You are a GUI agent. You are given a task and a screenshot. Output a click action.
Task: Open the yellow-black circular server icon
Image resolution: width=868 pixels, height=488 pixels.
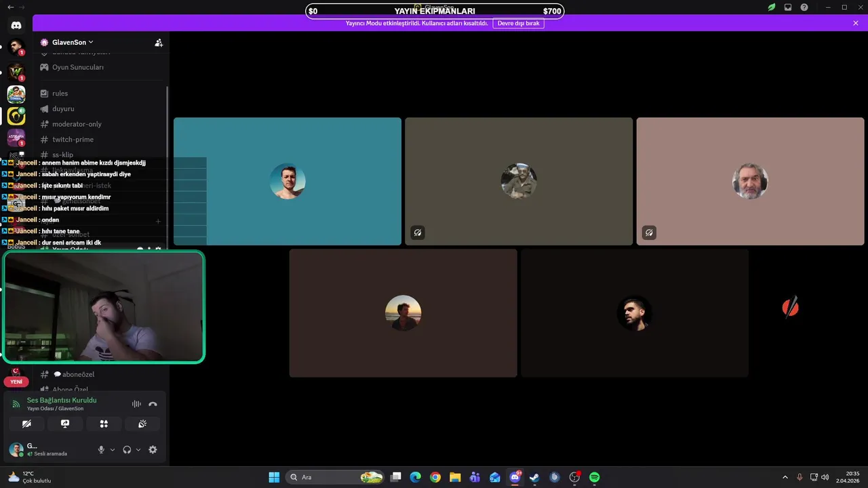click(x=16, y=117)
